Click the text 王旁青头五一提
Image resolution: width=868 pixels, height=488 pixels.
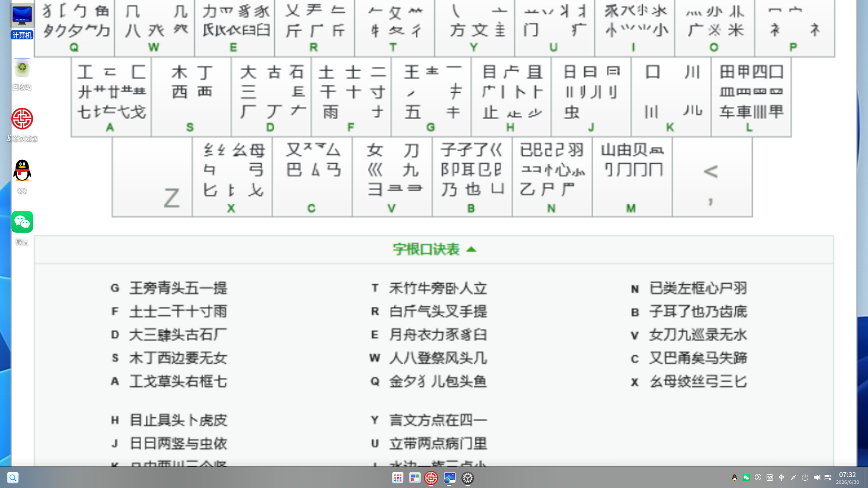(x=178, y=288)
